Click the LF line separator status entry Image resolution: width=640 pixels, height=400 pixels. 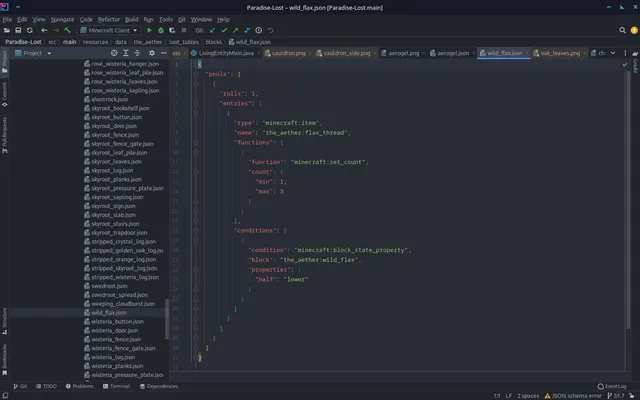(x=509, y=396)
